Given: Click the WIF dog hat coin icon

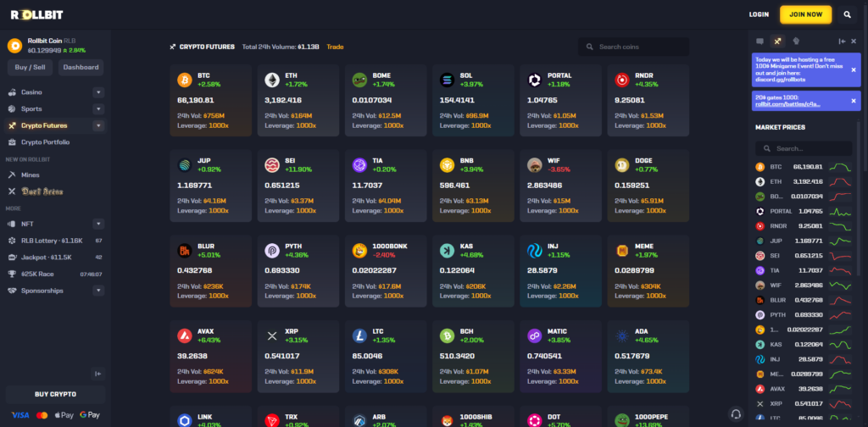Looking at the screenshot, I should click(x=534, y=165).
